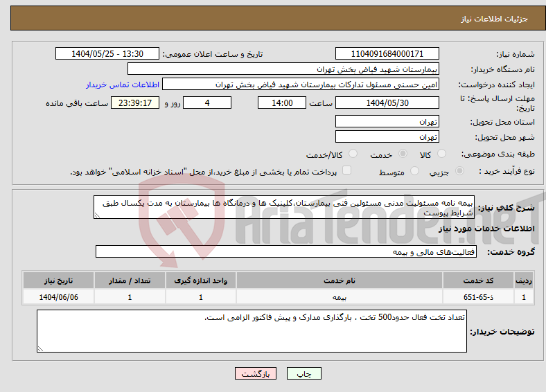Viewport: 546px width, 392px height.
Task: Click the نام خدمت column header
Action: [x=340, y=280]
